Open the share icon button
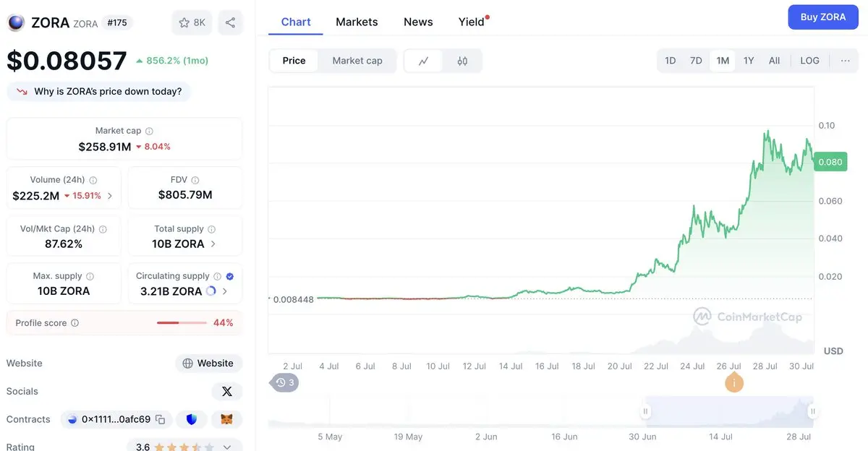 230,22
